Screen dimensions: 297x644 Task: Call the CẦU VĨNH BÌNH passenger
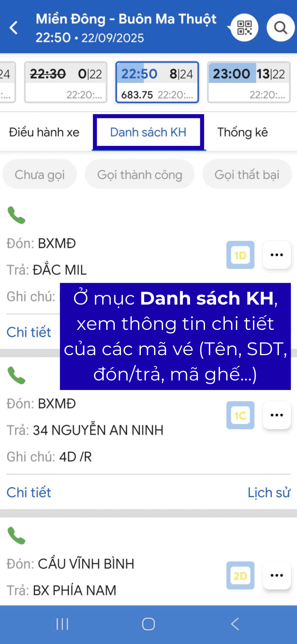(x=16, y=536)
